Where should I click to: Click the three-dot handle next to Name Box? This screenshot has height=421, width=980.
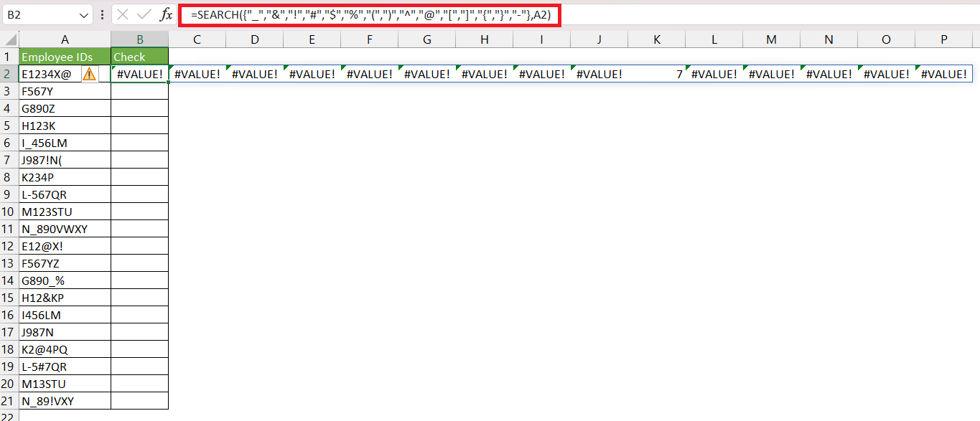[x=102, y=14]
